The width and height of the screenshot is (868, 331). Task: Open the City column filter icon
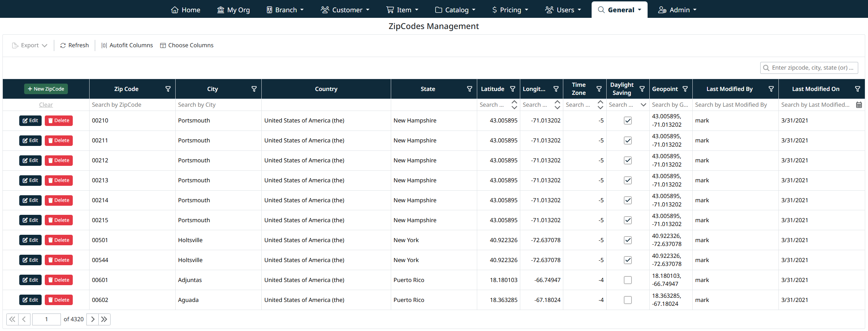click(254, 89)
